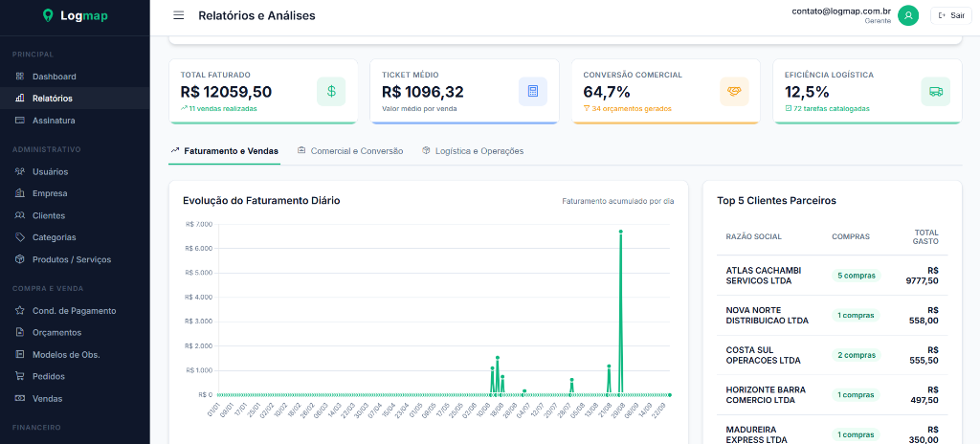Viewport: 980px width, 444px height.
Task: Open the Dashboard menu item
Action: (x=75, y=77)
